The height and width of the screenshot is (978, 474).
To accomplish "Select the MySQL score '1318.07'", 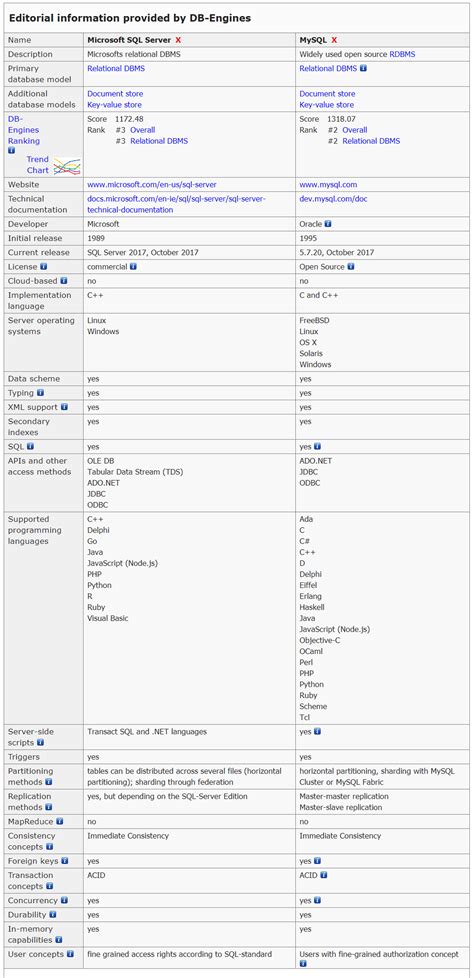I will (x=341, y=119).
